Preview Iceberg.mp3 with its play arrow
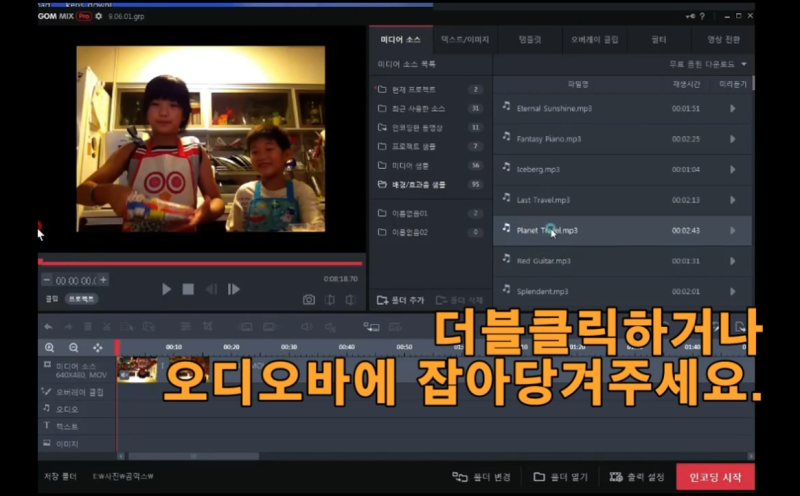 click(x=733, y=169)
